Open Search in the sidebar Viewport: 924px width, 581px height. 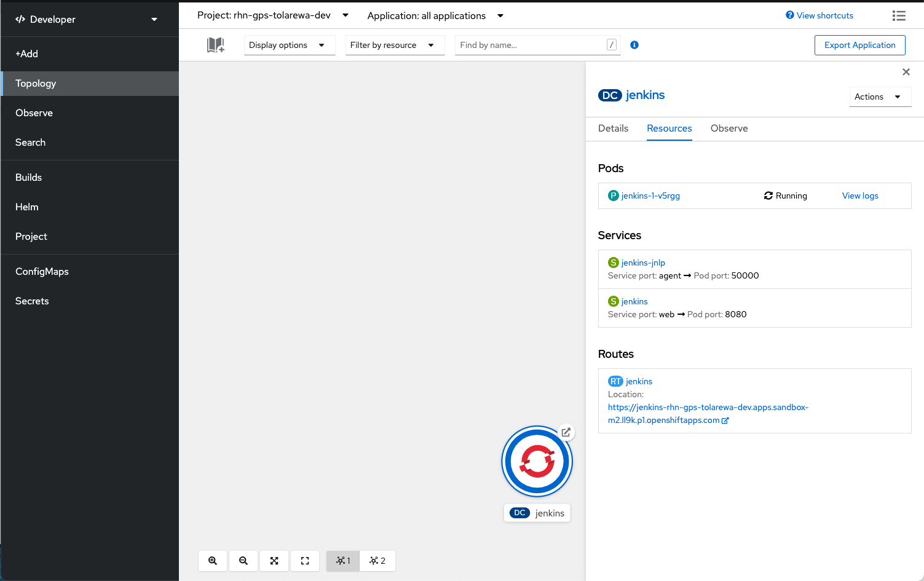tap(90, 143)
